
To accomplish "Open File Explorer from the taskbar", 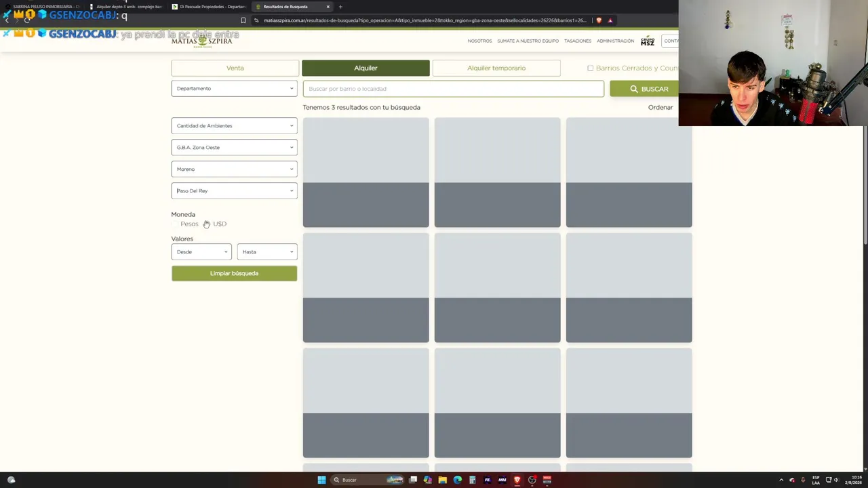I will (442, 480).
